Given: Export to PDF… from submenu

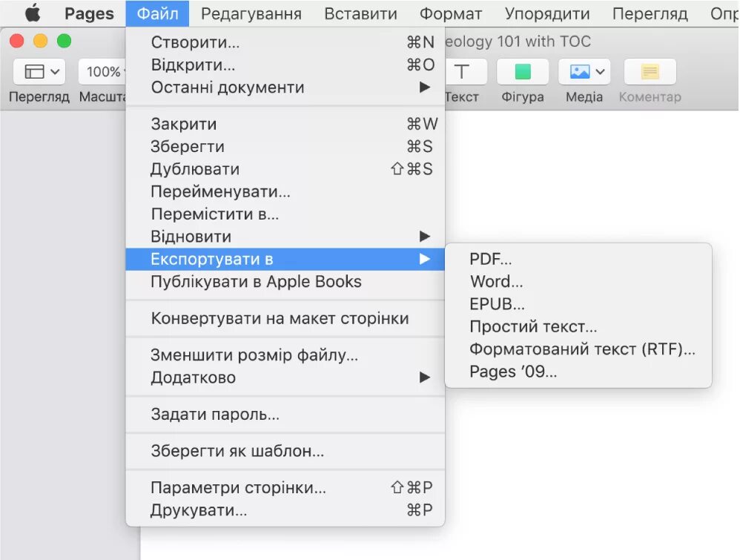Looking at the screenshot, I should (x=578, y=259).
